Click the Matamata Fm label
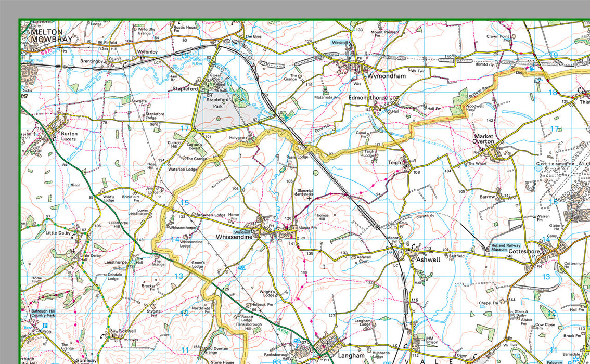The height and width of the screenshot is (364, 590). tap(327, 97)
